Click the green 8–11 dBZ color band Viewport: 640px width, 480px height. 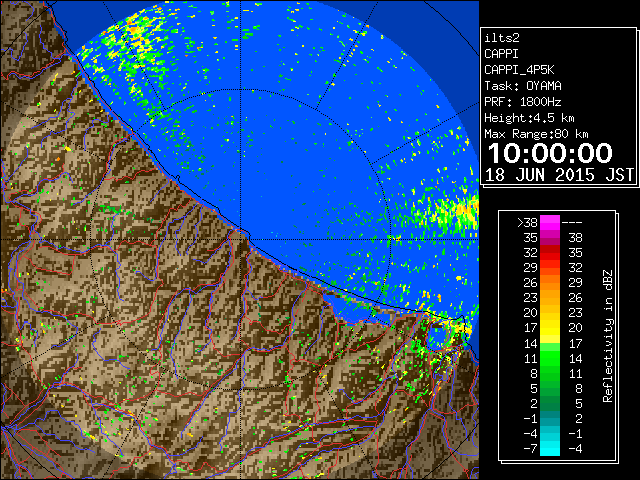point(550,373)
